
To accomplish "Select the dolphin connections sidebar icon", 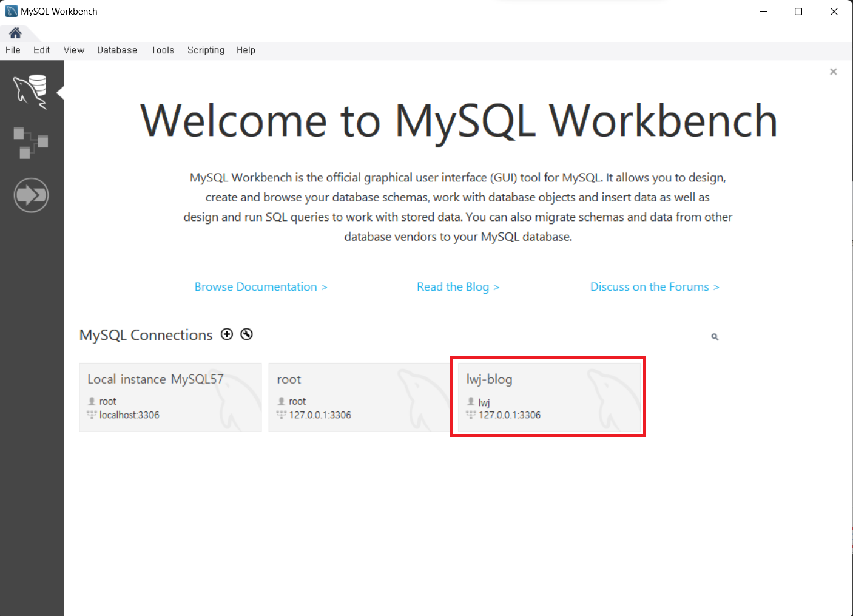I will tap(31, 92).
